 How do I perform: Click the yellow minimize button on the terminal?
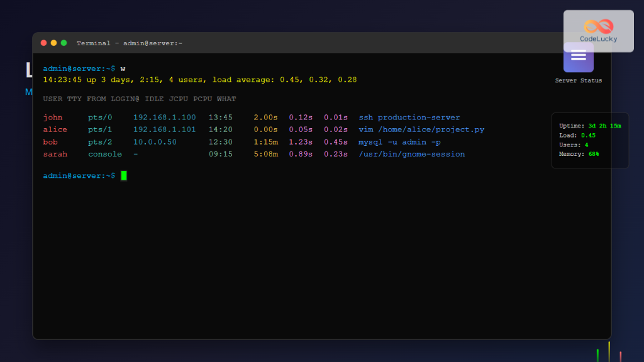click(x=53, y=43)
